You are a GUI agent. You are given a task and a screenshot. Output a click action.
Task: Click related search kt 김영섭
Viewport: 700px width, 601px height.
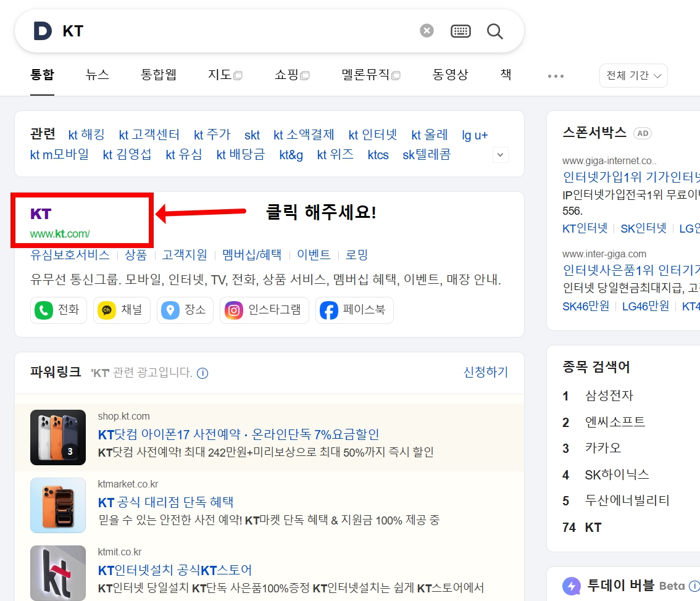coord(127,155)
